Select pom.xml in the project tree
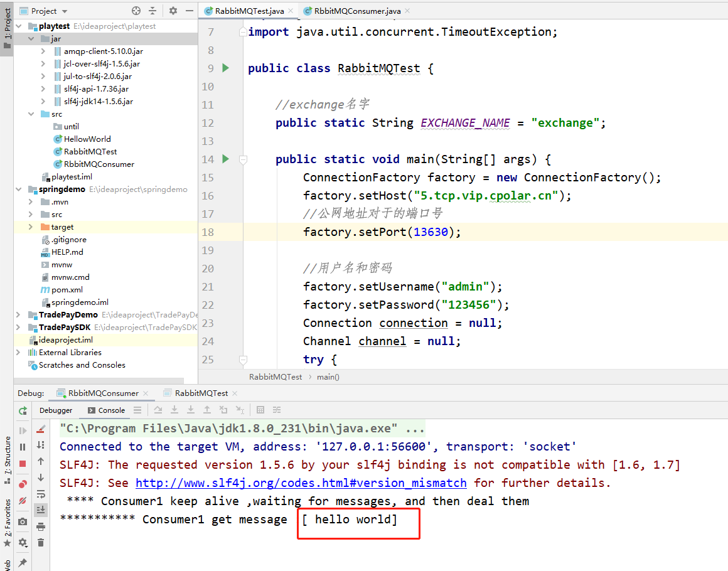 (67, 290)
